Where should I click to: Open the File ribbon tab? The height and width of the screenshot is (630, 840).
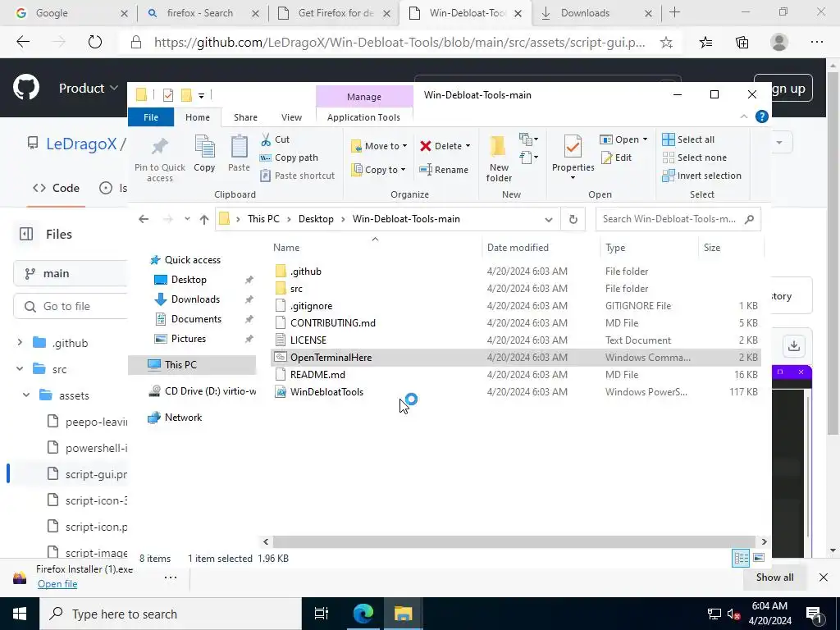(x=151, y=117)
